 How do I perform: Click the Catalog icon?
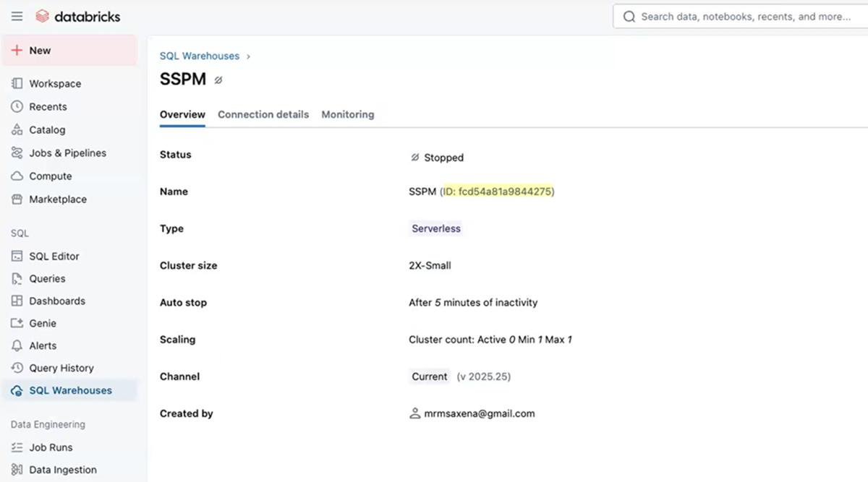tap(17, 130)
